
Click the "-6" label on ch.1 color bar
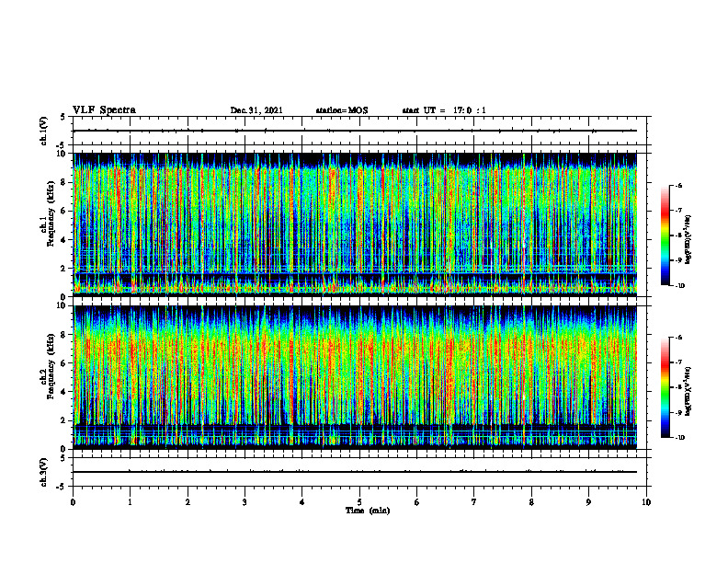678,186
